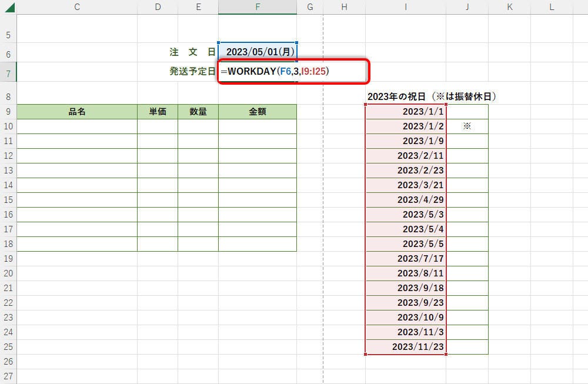Select the 単価 header cell
Screen dimensions: 588x384
point(158,112)
